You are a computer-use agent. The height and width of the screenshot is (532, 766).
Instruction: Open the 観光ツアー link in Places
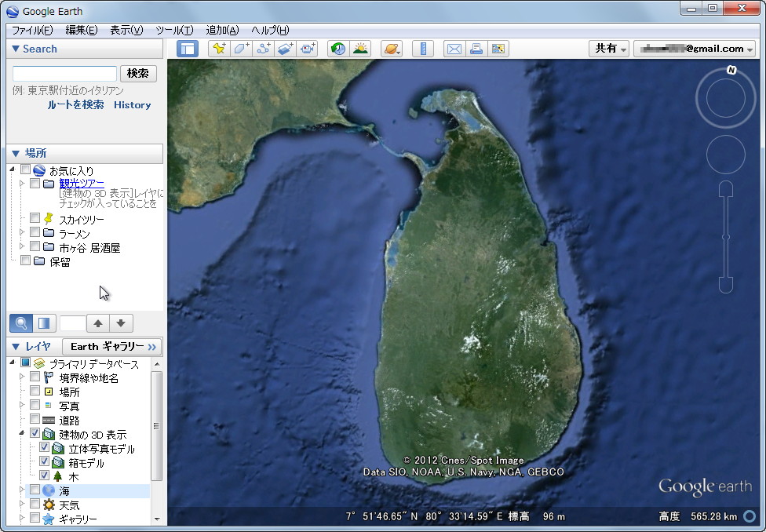(x=81, y=183)
